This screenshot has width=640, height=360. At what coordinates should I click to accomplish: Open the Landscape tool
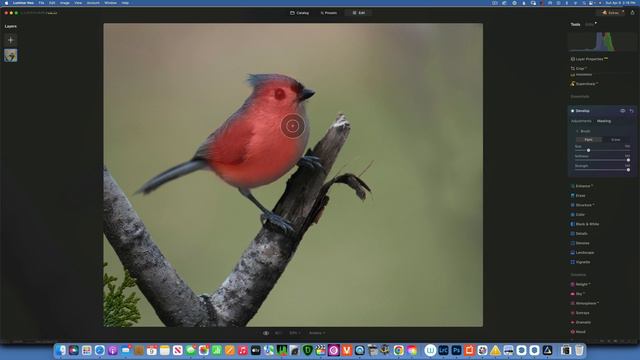[x=582, y=253]
